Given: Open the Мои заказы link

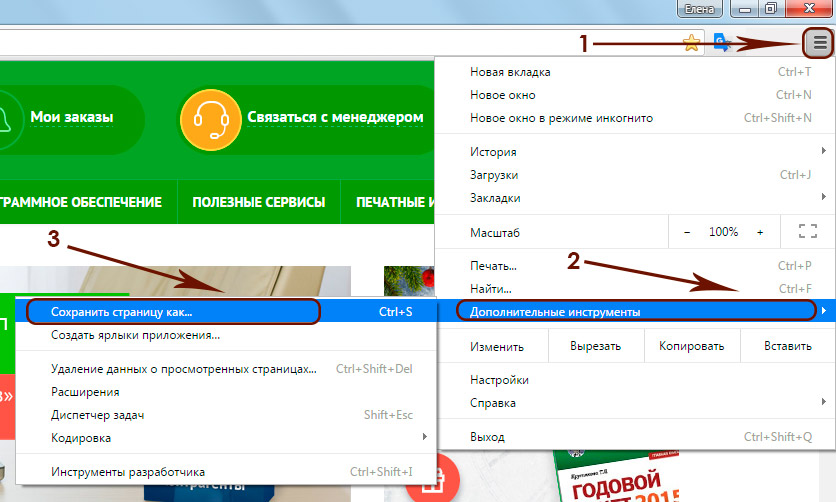Looking at the screenshot, I should [71, 117].
